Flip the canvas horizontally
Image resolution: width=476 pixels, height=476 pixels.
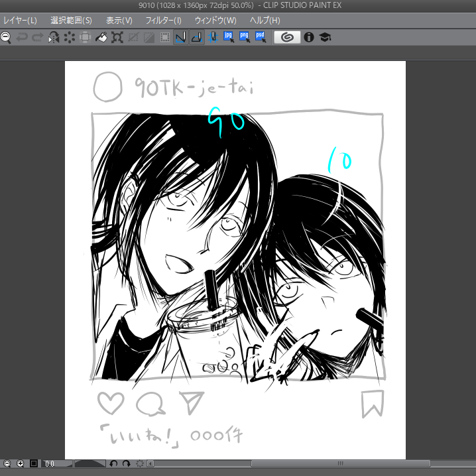pos(54,38)
